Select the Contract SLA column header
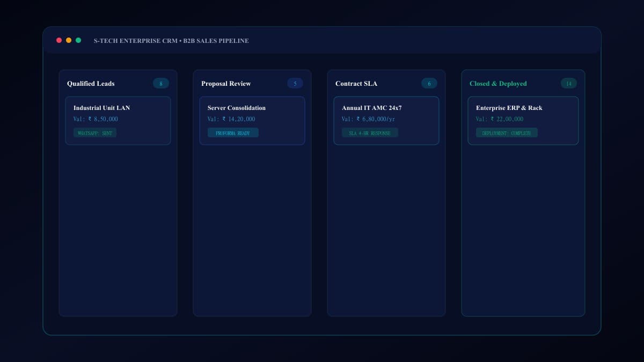Image resolution: width=644 pixels, height=362 pixels. (x=356, y=84)
